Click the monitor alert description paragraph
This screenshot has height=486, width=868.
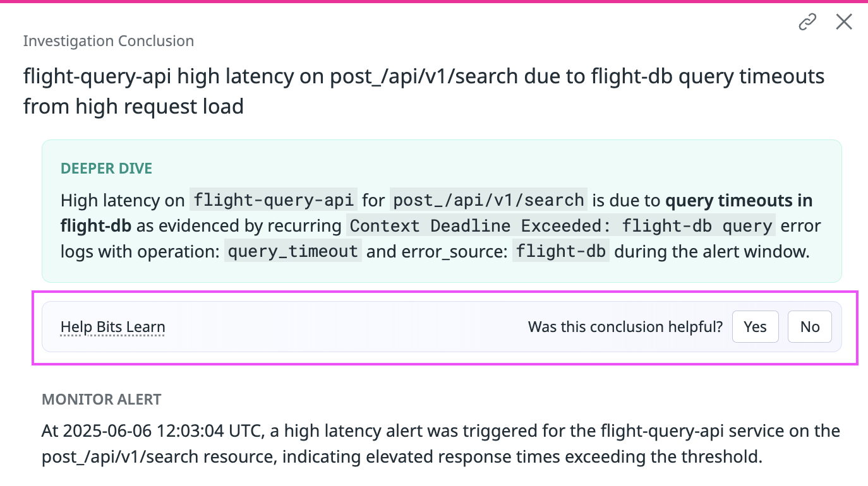(440, 444)
